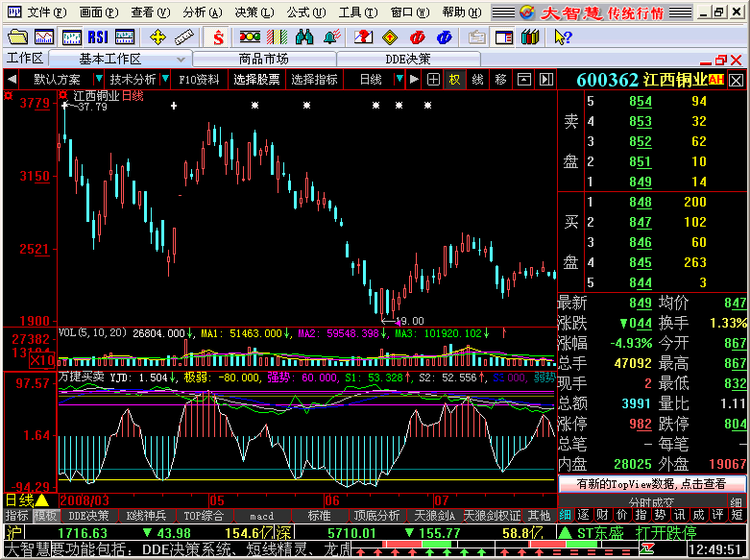Click the red S dollar icon

(218, 37)
